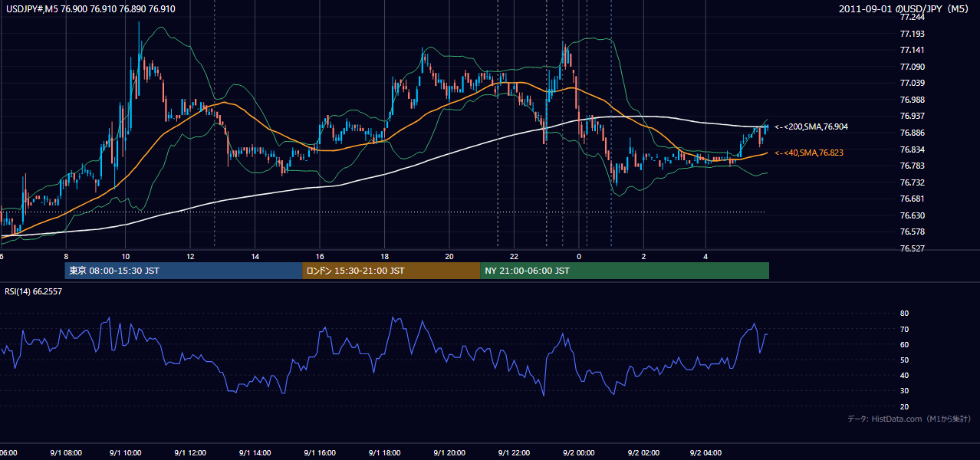980x460 pixels.
Task: Click RSI level 30 on the axis
Action: [x=904, y=391]
